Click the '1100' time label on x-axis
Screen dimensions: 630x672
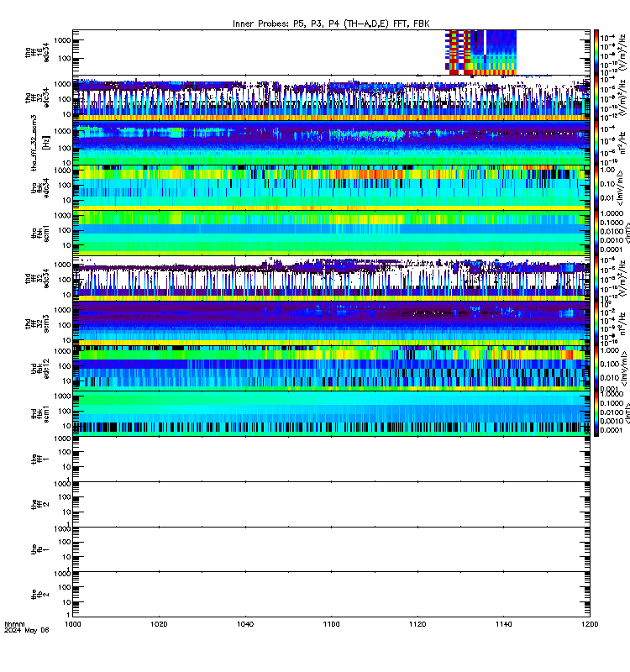coord(331,624)
